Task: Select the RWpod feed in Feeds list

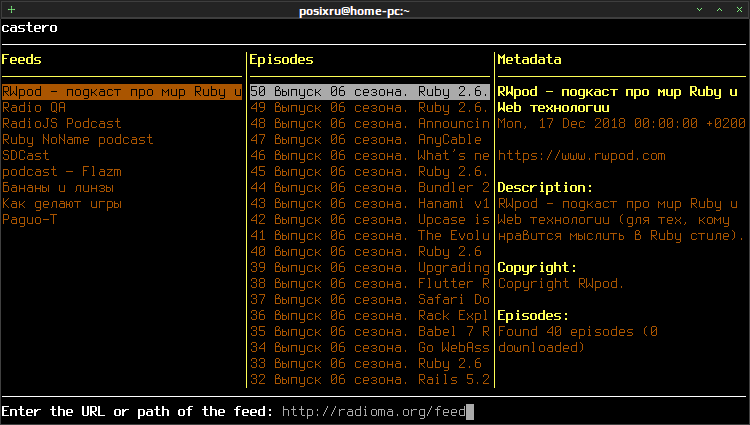Action: tap(122, 92)
